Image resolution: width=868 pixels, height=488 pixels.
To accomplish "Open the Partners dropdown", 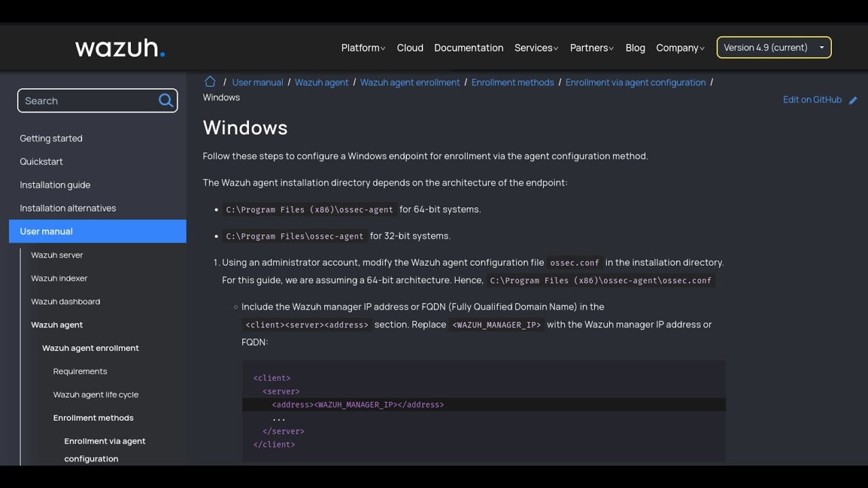I will [592, 47].
